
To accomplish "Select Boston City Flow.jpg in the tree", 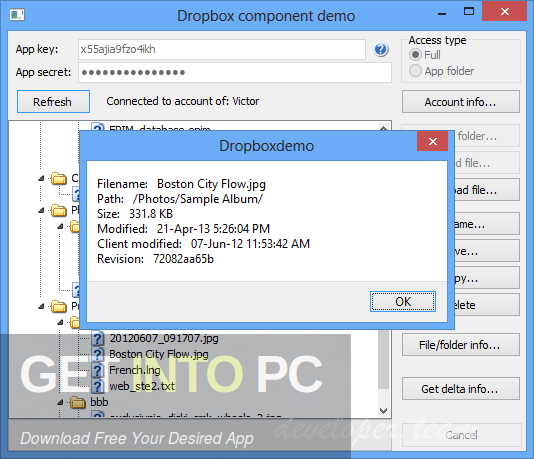I will pos(159,354).
